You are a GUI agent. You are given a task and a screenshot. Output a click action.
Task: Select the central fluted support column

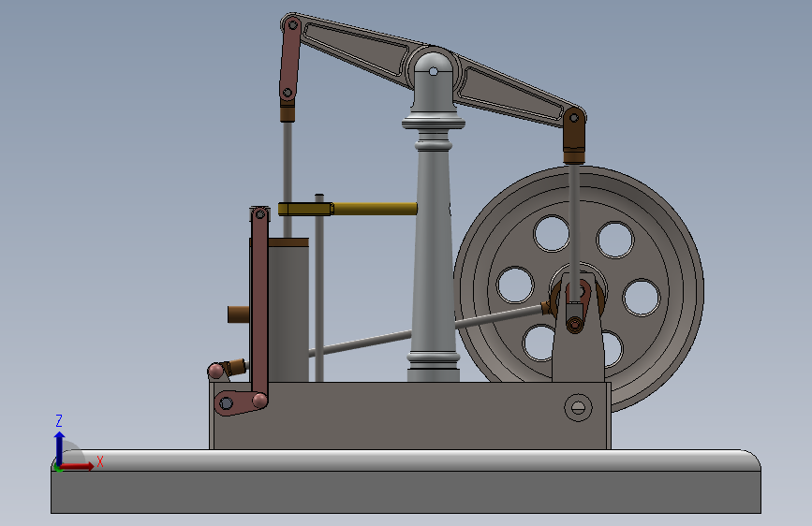434,217
